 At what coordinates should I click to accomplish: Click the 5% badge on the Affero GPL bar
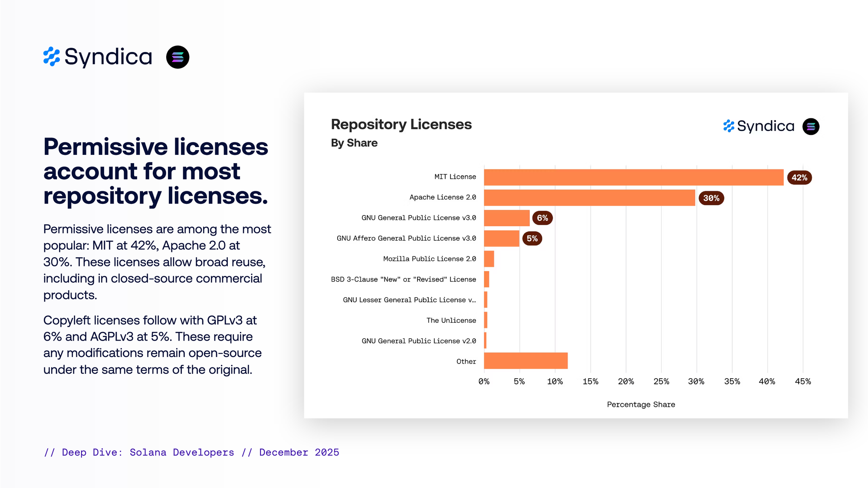532,239
